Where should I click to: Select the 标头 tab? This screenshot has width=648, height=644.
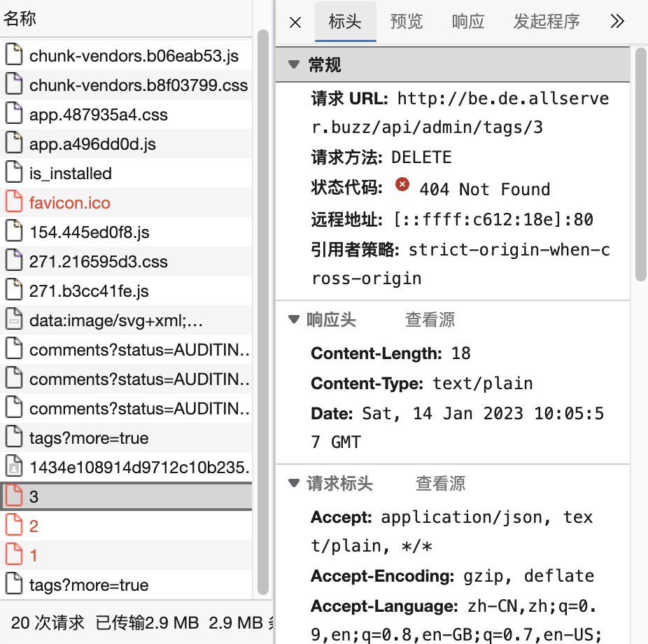(346, 22)
